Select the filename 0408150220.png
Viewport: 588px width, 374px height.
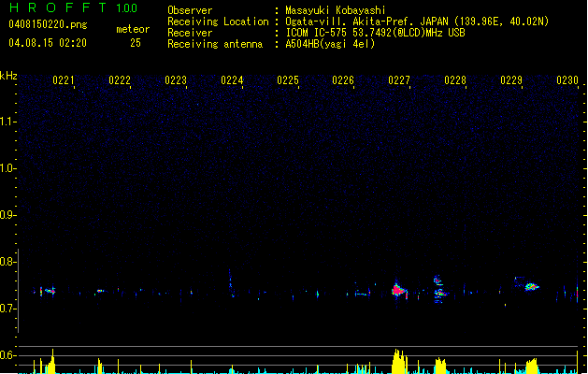[48, 25]
